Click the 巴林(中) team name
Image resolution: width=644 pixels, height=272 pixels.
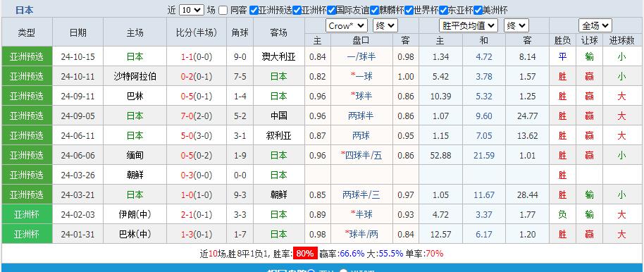point(135,234)
